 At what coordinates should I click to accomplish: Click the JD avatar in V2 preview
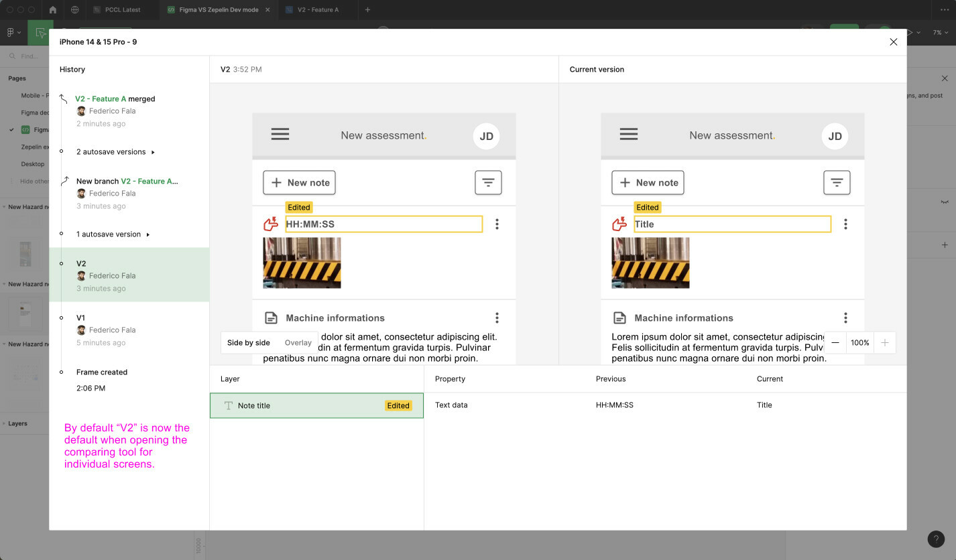pos(486,136)
